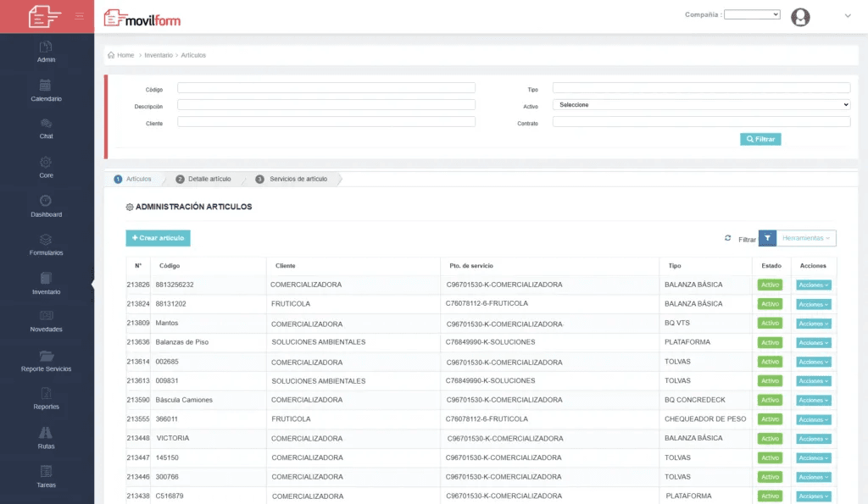Screen dimensions: 868x504
Task: Open the Reporte Servicios folder icon
Action: [47, 356]
